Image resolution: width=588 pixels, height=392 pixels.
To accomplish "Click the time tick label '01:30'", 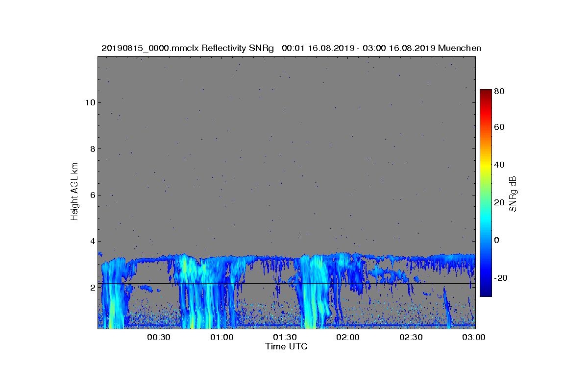I will pos(285,337).
